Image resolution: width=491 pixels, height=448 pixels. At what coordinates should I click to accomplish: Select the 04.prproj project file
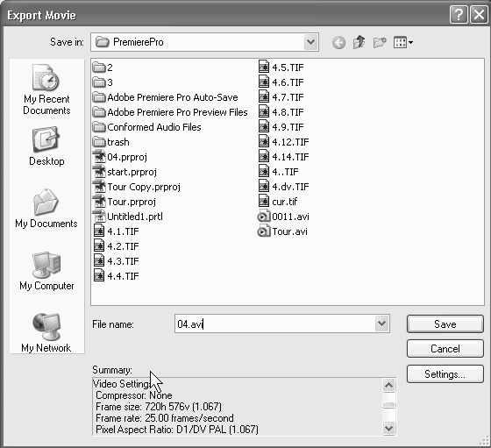tap(120, 157)
